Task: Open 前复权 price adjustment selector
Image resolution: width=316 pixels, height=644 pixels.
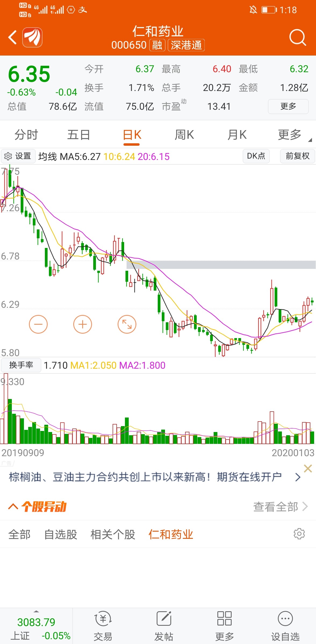Action: point(297,156)
